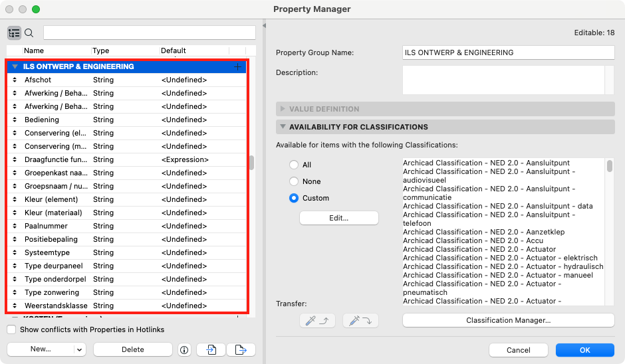Click reorder handle of Paalnummer row

point(15,226)
